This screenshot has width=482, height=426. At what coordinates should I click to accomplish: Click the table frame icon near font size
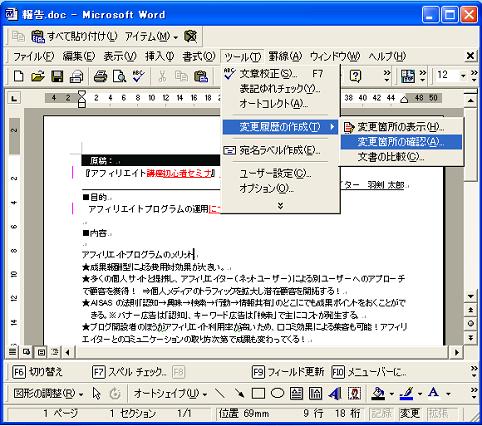click(408, 76)
